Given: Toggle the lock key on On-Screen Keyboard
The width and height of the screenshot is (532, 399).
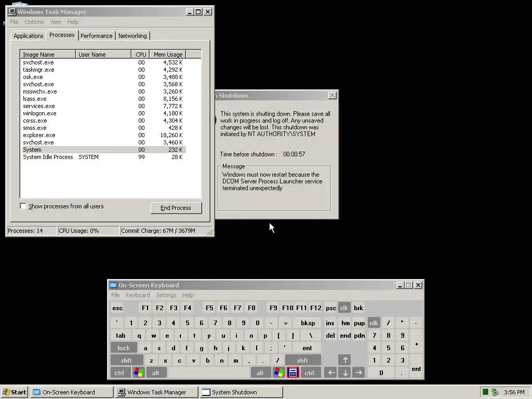Looking at the screenshot, I should (124, 348).
